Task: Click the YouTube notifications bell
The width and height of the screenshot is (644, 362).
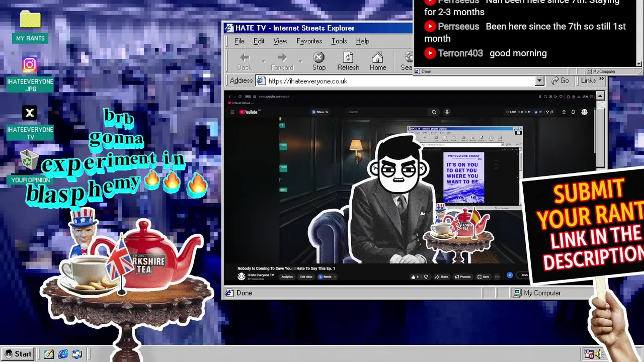Action: click(573, 112)
